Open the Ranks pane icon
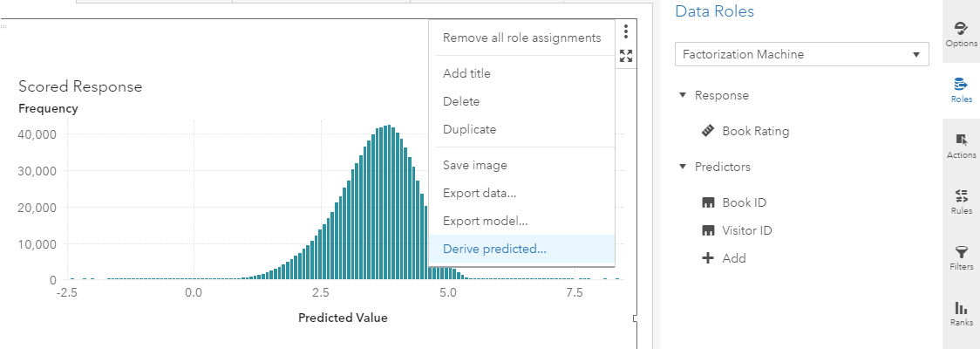 pyautogui.click(x=961, y=312)
